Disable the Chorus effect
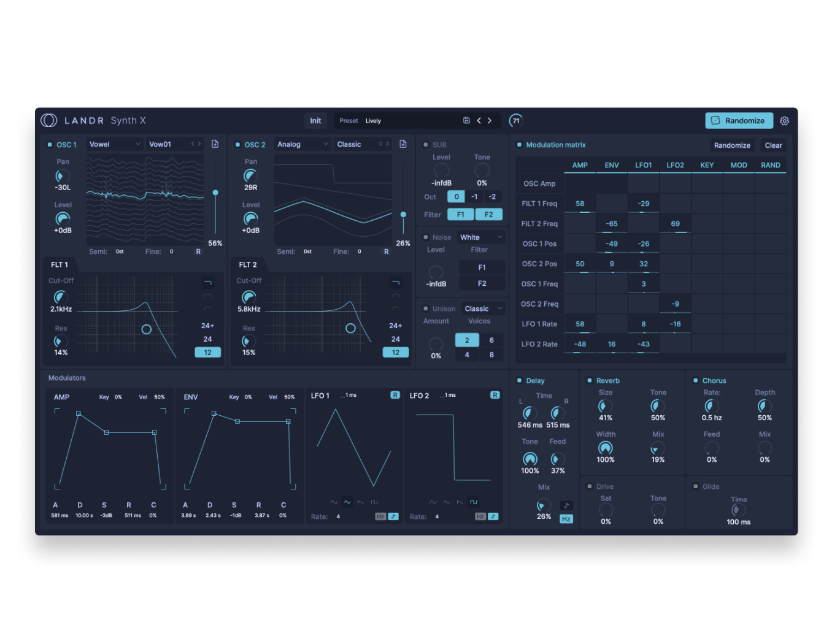The image size is (832, 644). coord(695,380)
